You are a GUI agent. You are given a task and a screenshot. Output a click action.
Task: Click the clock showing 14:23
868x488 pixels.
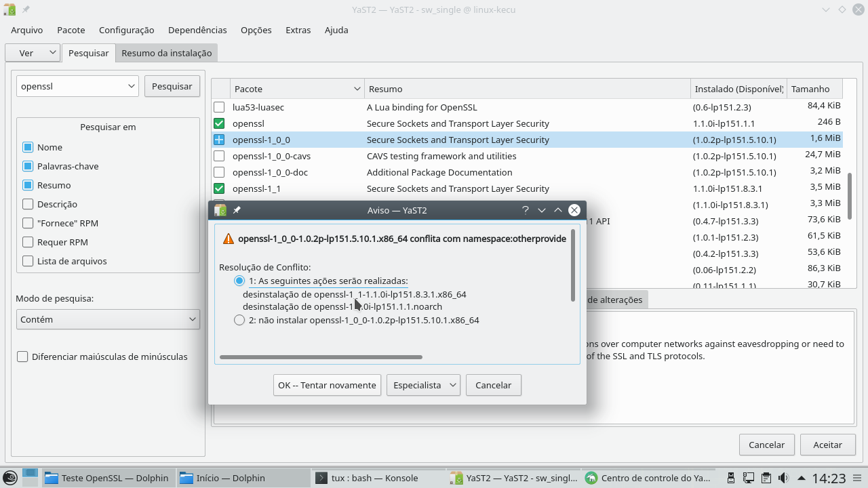click(x=829, y=479)
